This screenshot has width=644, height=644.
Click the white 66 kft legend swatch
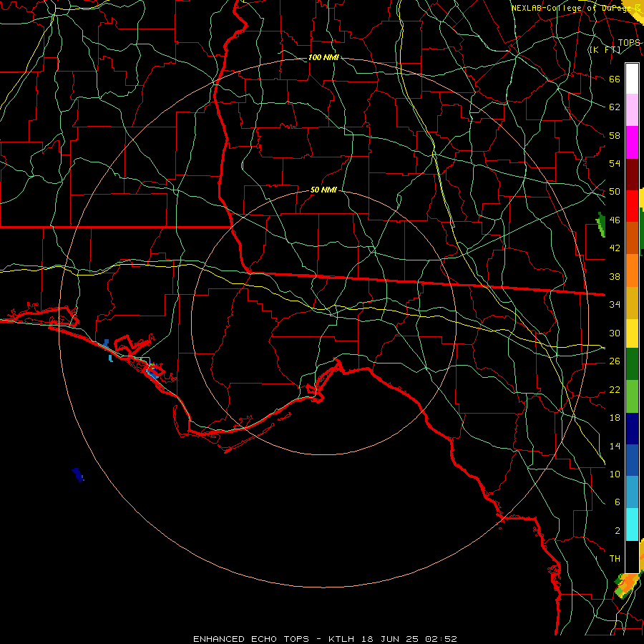coord(632,79)
